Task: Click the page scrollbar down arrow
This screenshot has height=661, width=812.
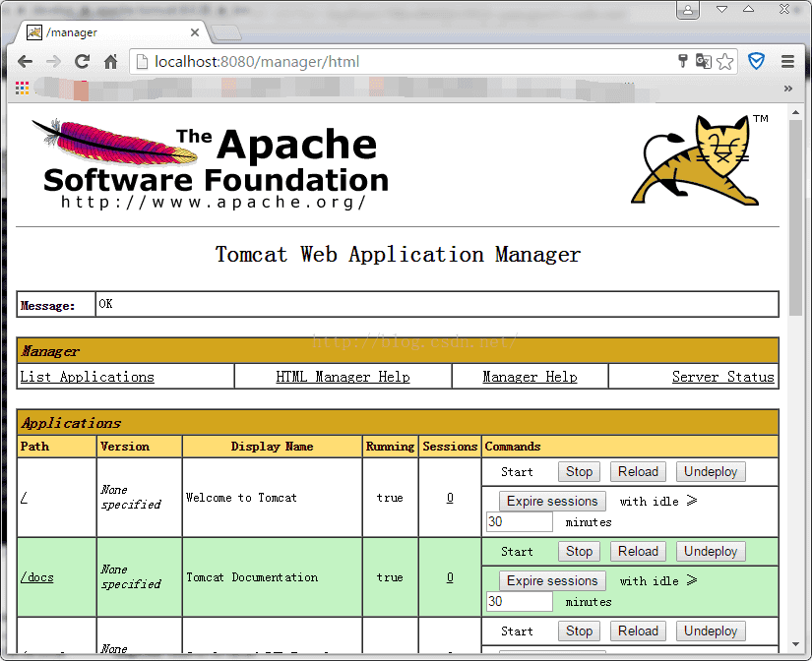Action: pos(795,644)
